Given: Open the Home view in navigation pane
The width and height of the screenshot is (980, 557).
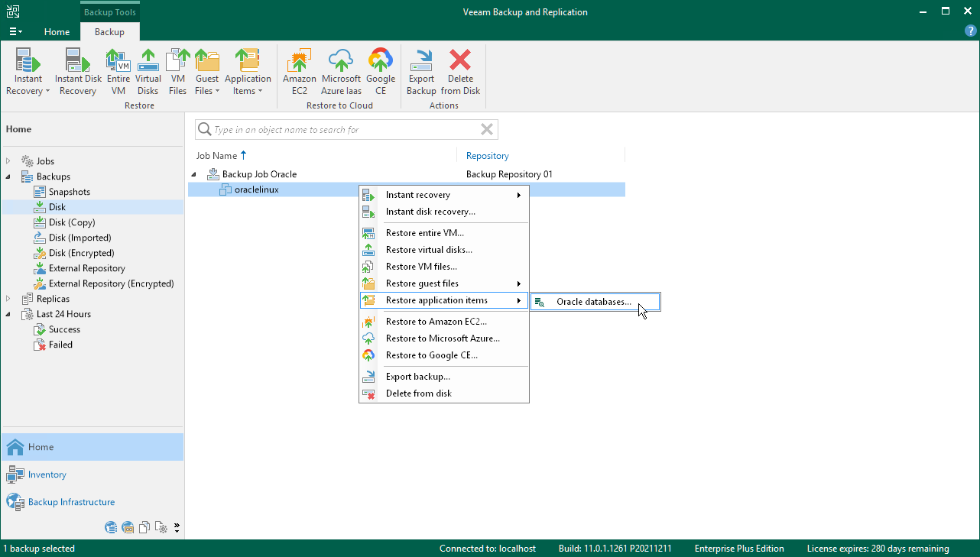Looking at the screenshot, I should [92, 447].
